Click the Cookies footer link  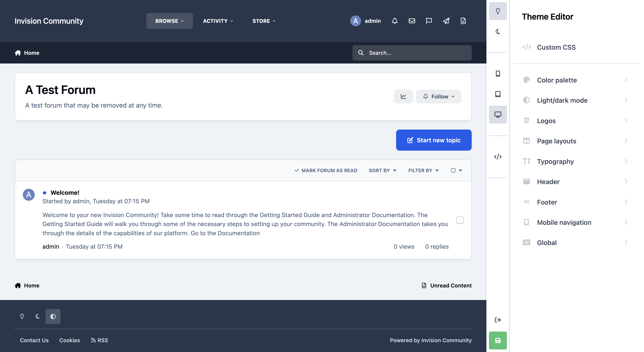[x=69, y=340]
